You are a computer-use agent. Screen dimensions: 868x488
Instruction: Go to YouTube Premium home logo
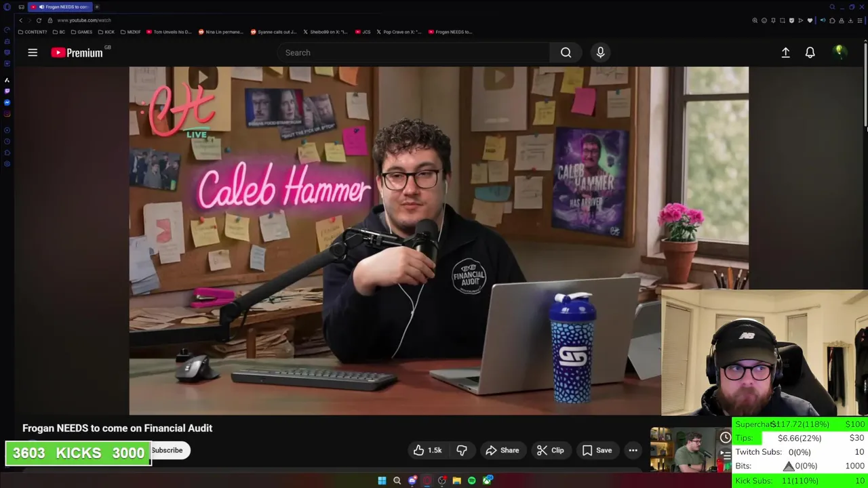point(77,52)
